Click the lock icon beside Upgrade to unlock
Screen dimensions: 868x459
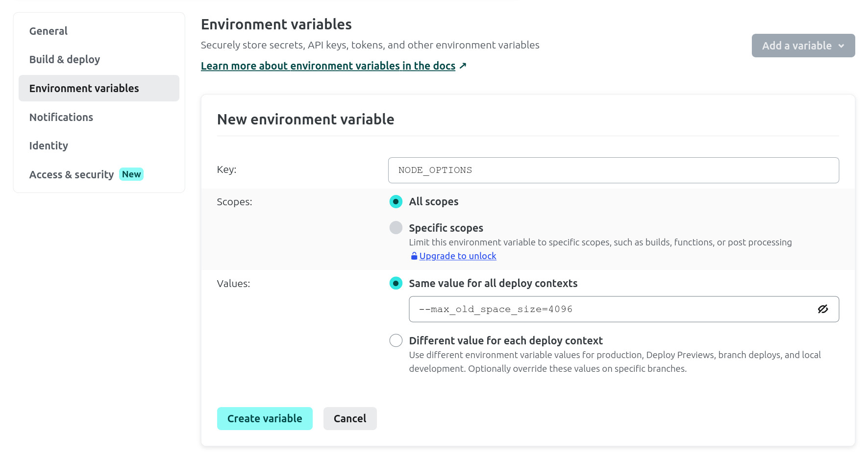click(x=414, y=256)
